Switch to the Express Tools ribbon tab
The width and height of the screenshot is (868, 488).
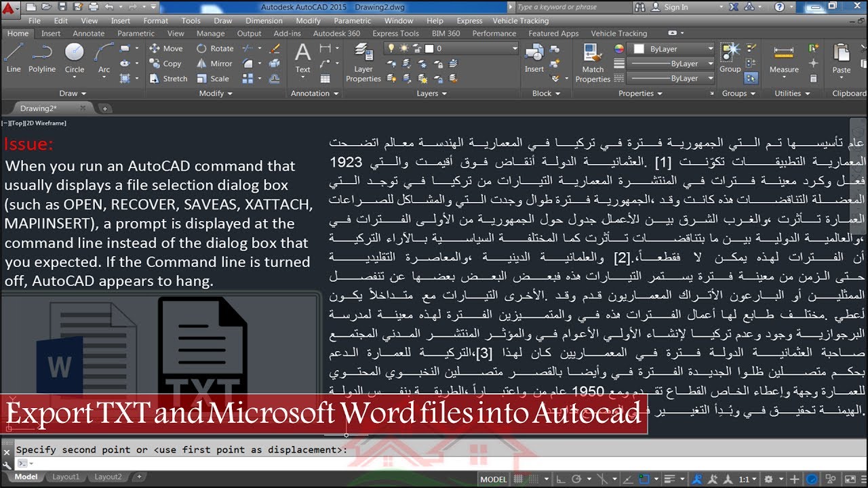395,33
